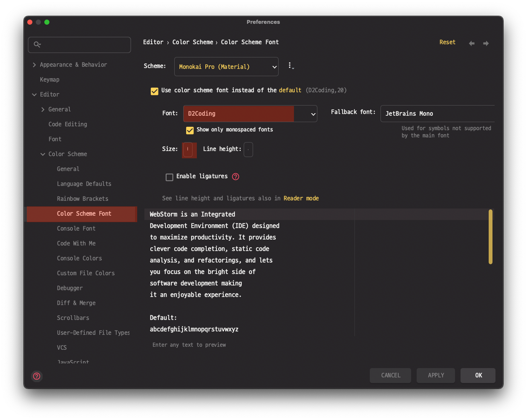Navigate back with left arrow icon

(x=472, y=43)
